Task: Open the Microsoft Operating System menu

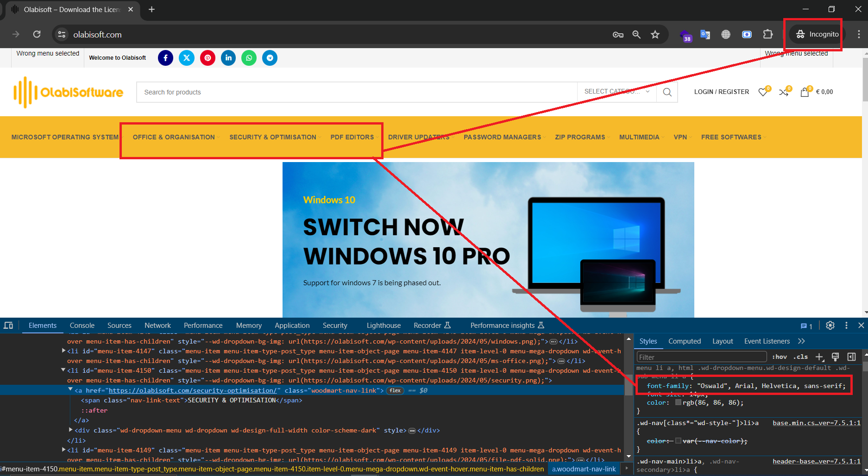Action: [65, 137]
